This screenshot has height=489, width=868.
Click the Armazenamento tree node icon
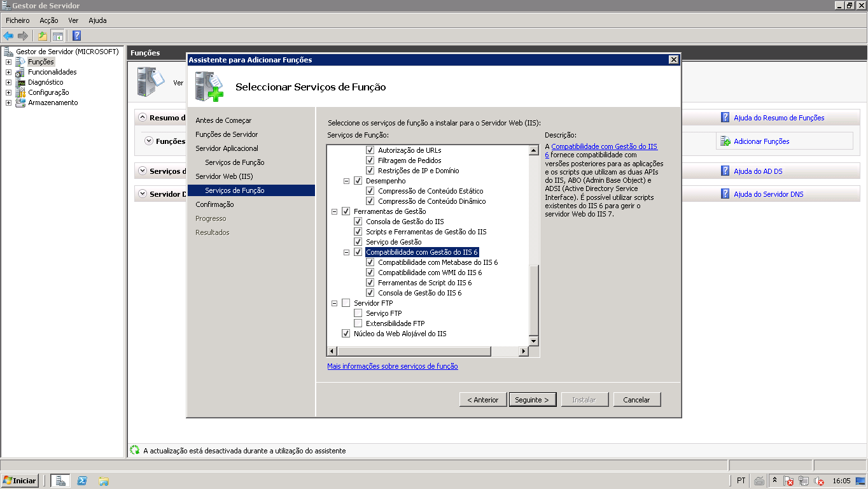(20, 103)
